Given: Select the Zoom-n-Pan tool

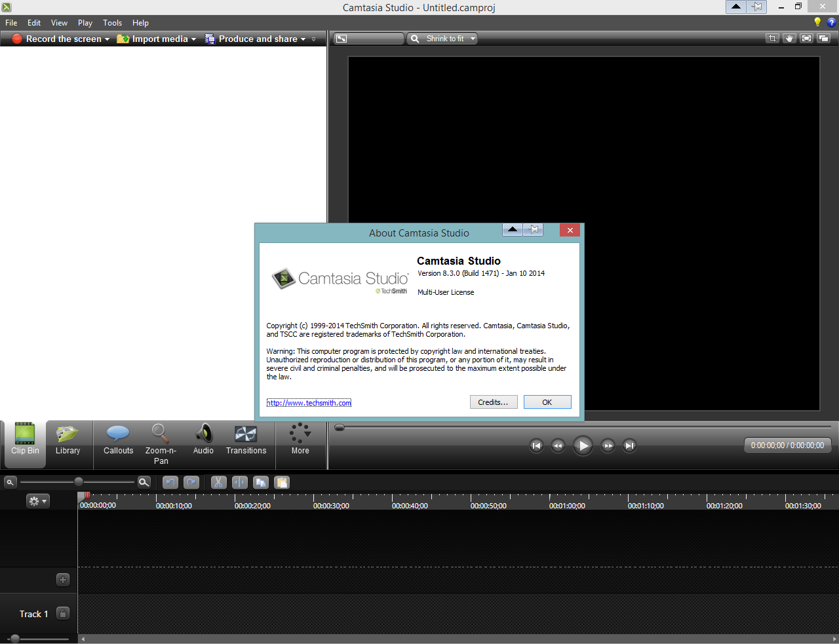Looking at the screenshot, I should [x=161, y=444].
